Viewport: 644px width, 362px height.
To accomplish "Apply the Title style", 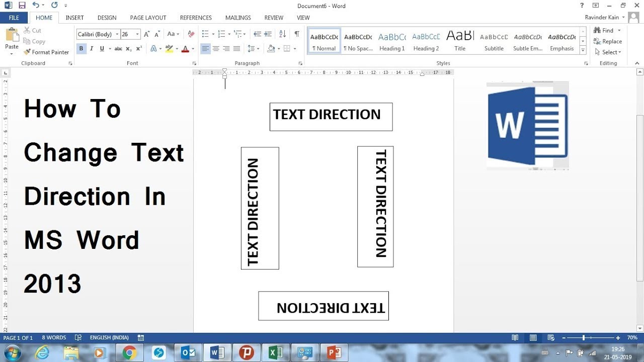I will coord(460,41).
